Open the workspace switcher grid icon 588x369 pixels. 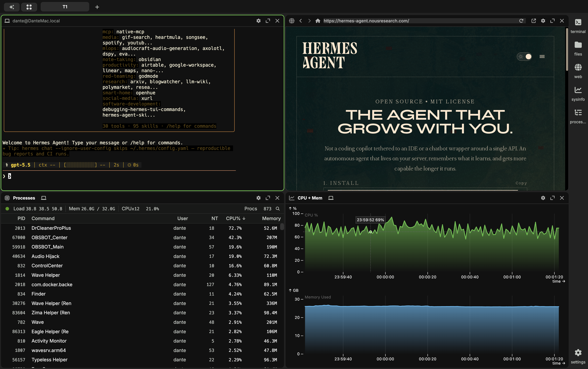point(29,7)
